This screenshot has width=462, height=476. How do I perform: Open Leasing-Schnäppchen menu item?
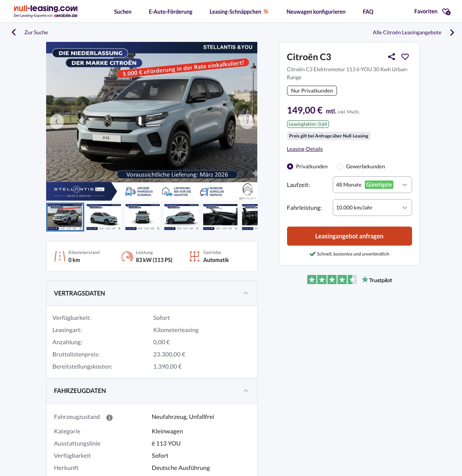(239, 12)
